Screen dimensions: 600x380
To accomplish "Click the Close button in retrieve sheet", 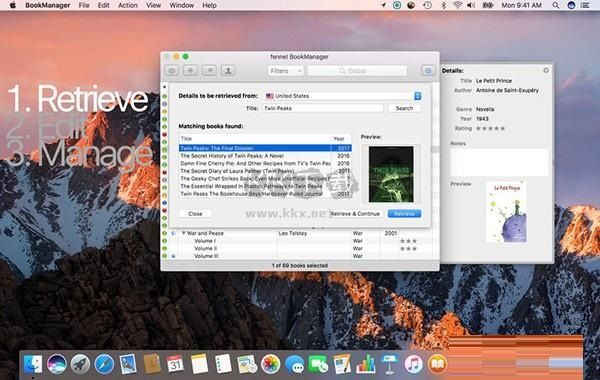I will pos(195,214).
